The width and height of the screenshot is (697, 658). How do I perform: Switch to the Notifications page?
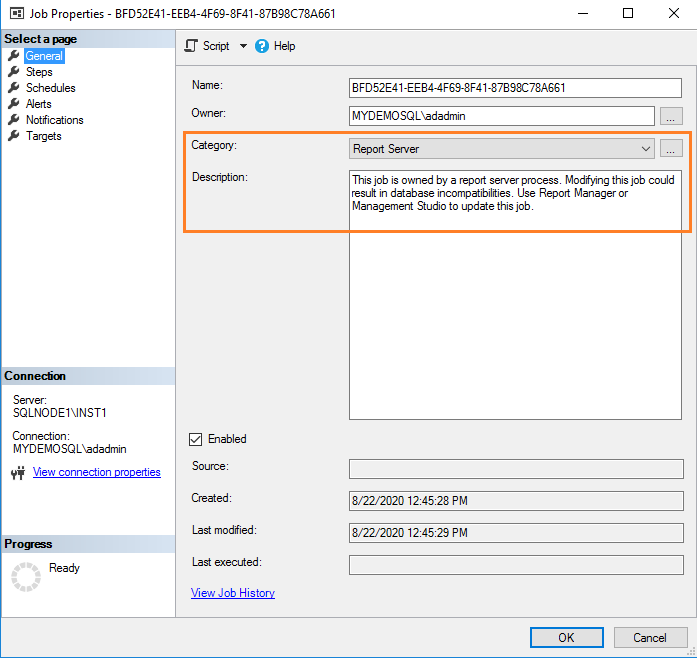54,120
